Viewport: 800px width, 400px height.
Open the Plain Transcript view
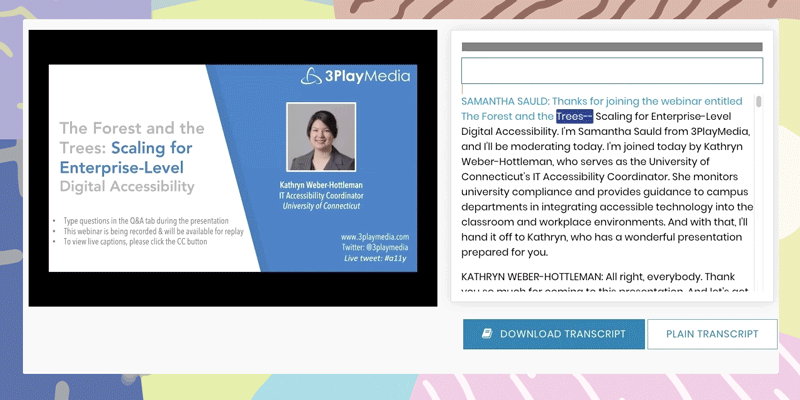pos(711,334)
